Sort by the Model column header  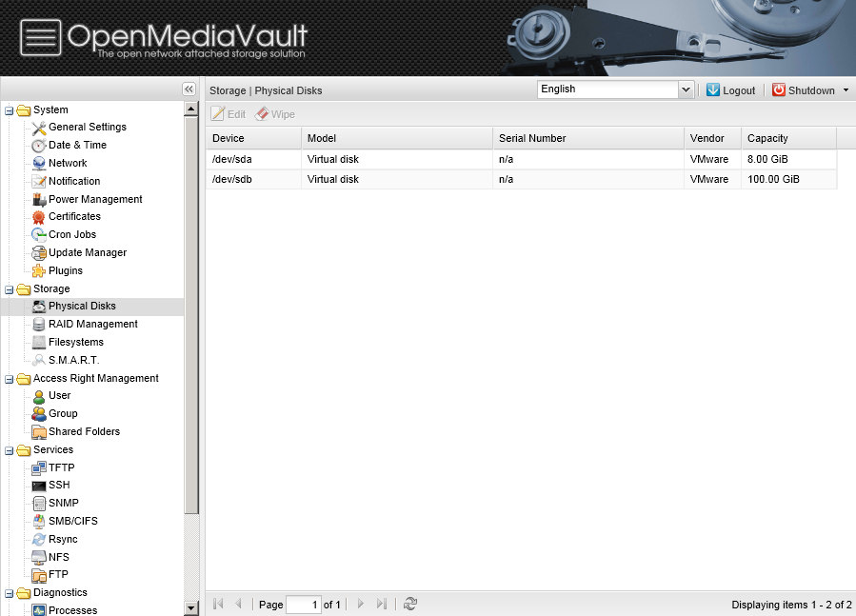point(397,138)
